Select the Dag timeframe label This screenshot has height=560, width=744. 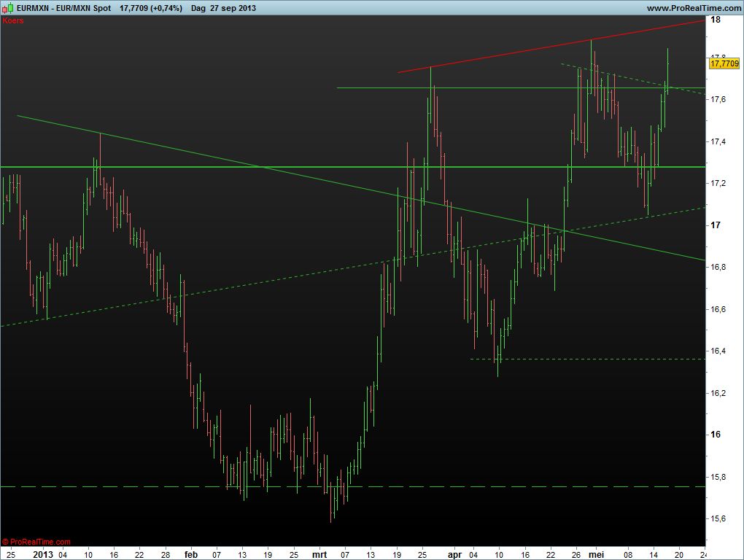click(198, 7)
